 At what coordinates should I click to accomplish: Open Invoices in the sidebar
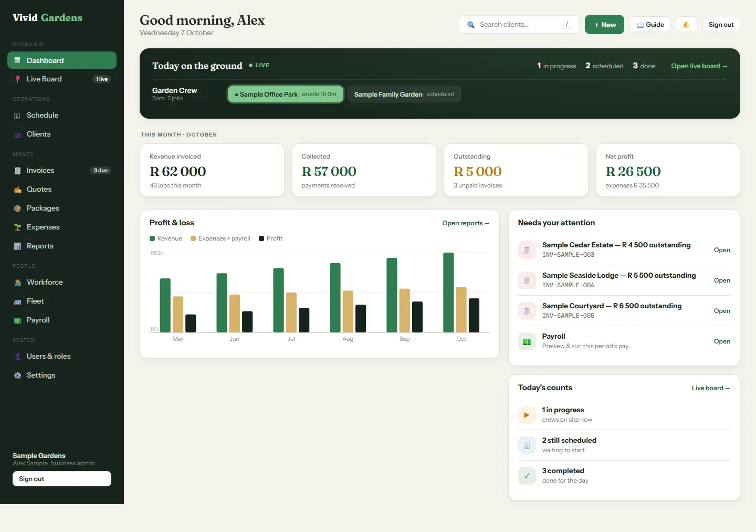62,171
